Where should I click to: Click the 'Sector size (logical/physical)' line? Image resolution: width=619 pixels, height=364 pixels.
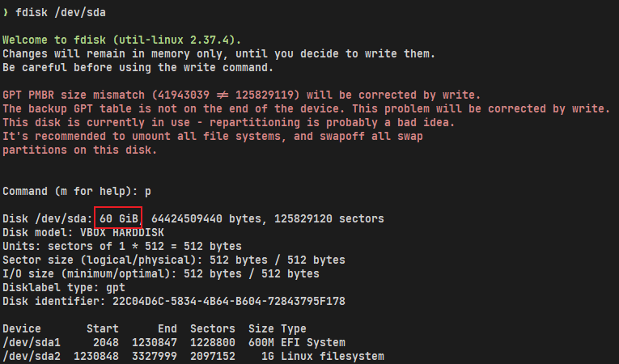click(x=174, y=260)
